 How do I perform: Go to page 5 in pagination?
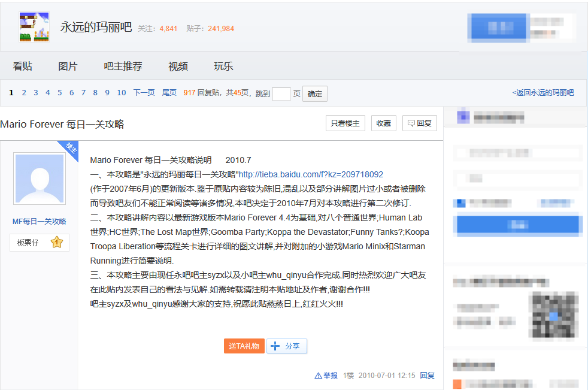point(60,93)
